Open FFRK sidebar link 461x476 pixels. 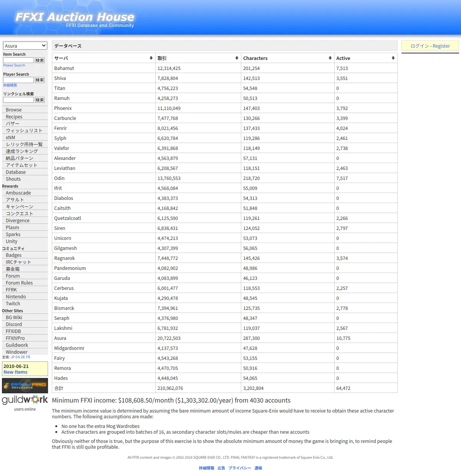(25, 290)
